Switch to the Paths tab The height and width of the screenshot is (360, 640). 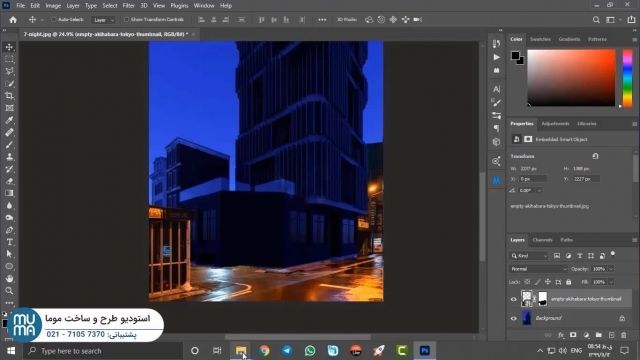click(567, 240)
